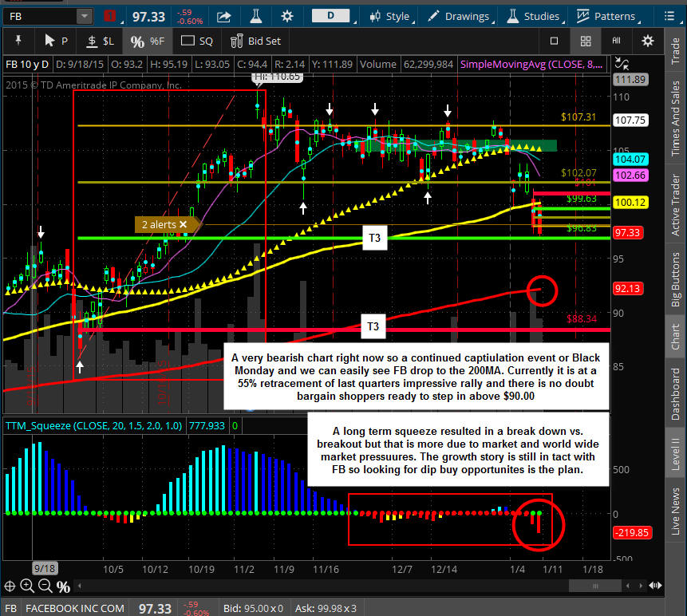Open the flask icon next to share
The image size is (687, 616).
[x=256, y=17]
